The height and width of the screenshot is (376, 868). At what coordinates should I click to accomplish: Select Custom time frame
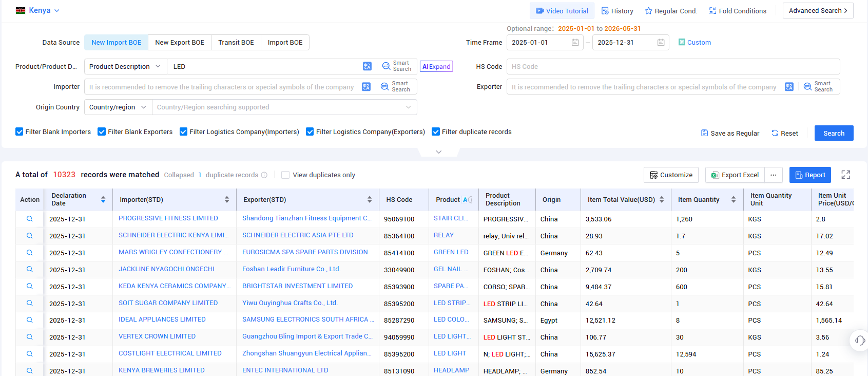[x=695, y=43]
